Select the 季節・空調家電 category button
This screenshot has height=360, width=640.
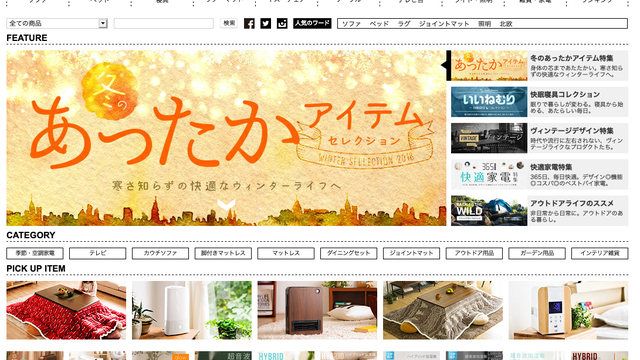(35, 253)
